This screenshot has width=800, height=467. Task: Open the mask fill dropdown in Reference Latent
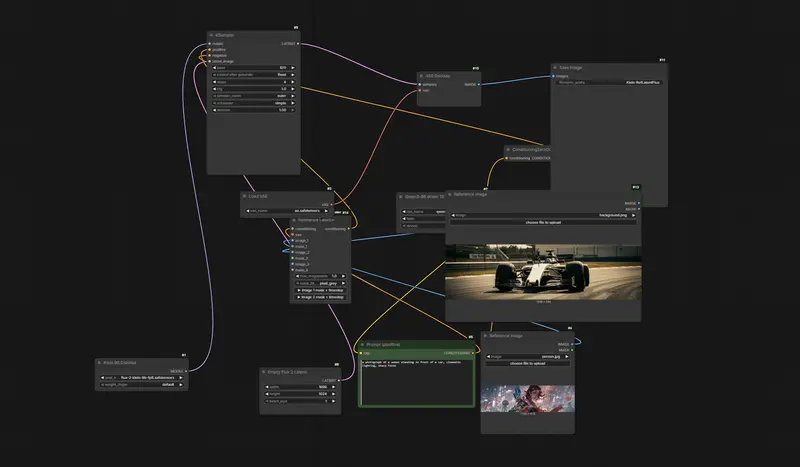click(320, 283)
